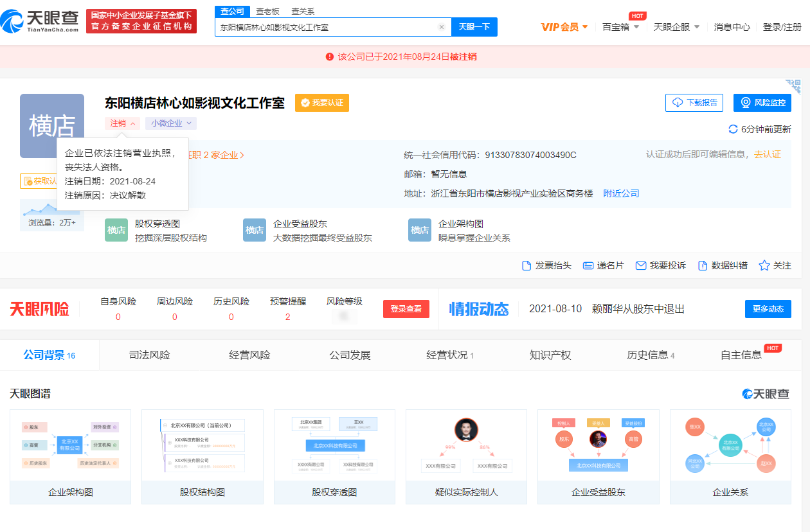Open the 司法风险 tab
Screen dimensions: 810x532
[x=149, y=355]
